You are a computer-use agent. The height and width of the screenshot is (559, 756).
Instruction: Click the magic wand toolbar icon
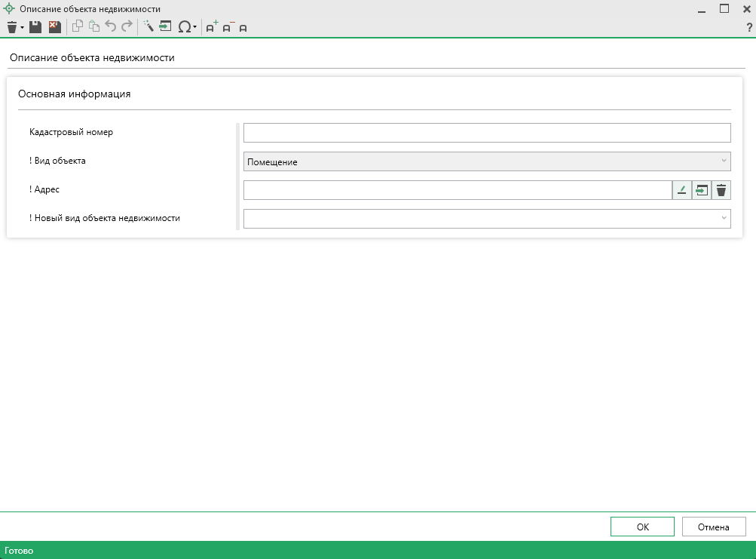(x=148, y=27)
